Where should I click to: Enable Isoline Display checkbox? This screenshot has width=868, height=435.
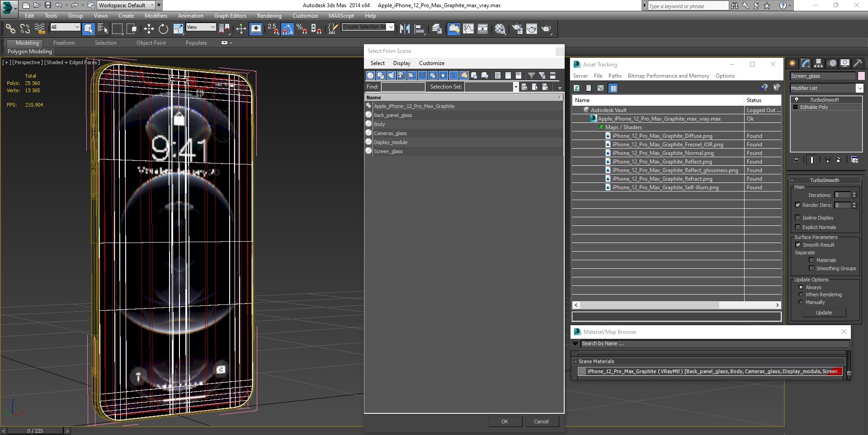pos(797,218)
